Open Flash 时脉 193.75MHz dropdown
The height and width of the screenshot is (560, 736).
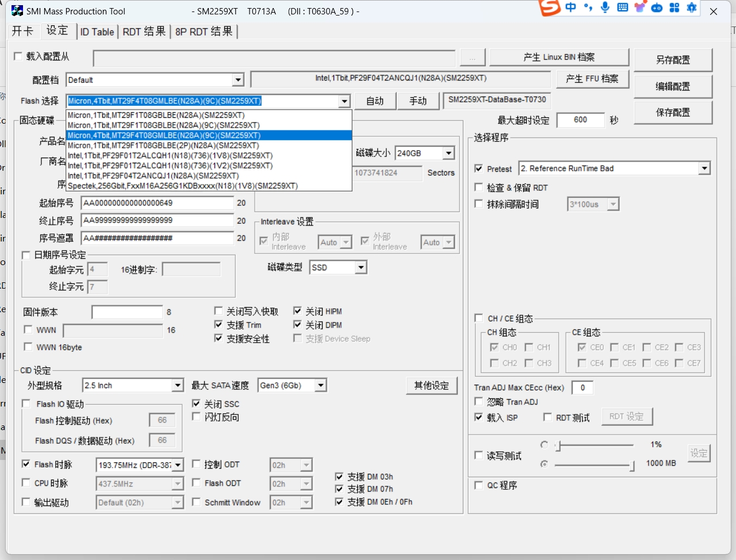tap(178, 465)
